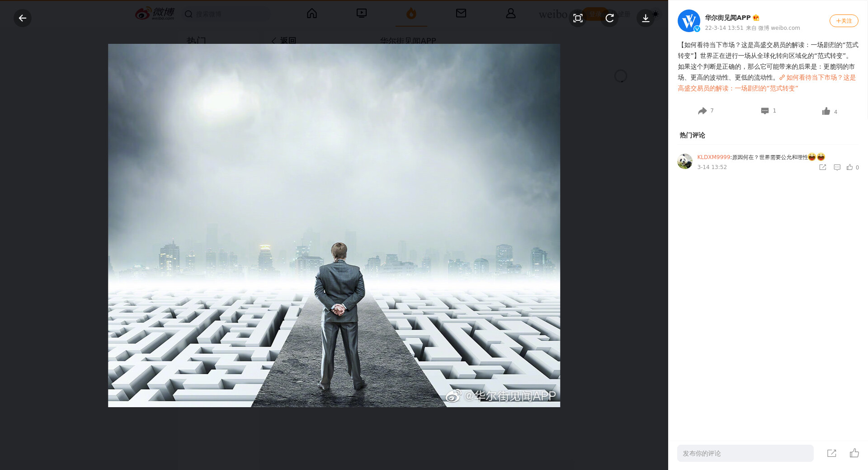The image size is (868, 470).
Task: Click the 华尔街见闻APP account name
Action: click(x=727, y=18)
